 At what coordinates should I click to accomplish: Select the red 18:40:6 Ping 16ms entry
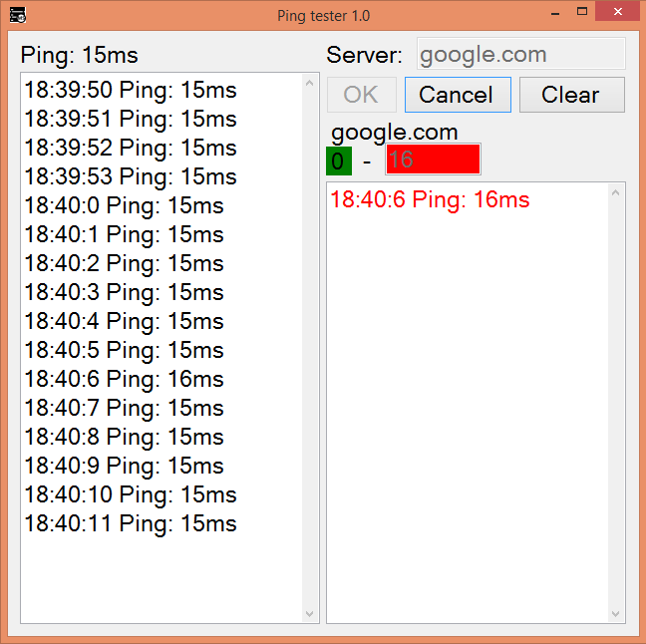point(430,200)
